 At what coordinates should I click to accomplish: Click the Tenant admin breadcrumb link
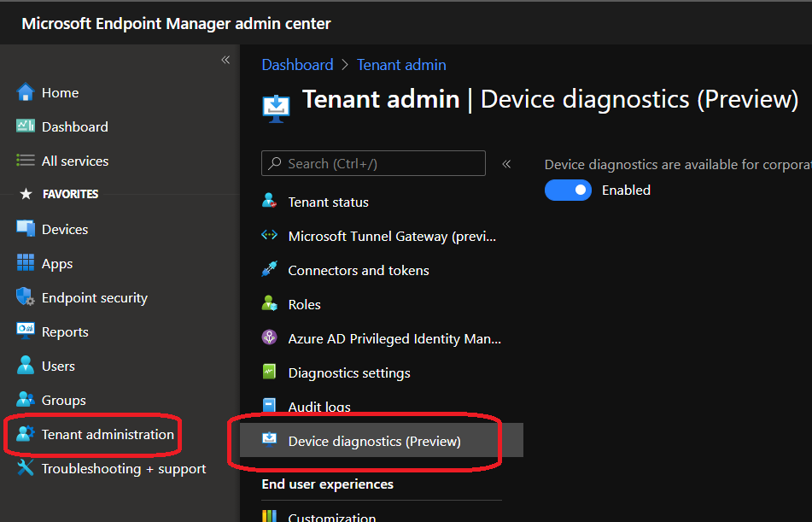point(401,65)
